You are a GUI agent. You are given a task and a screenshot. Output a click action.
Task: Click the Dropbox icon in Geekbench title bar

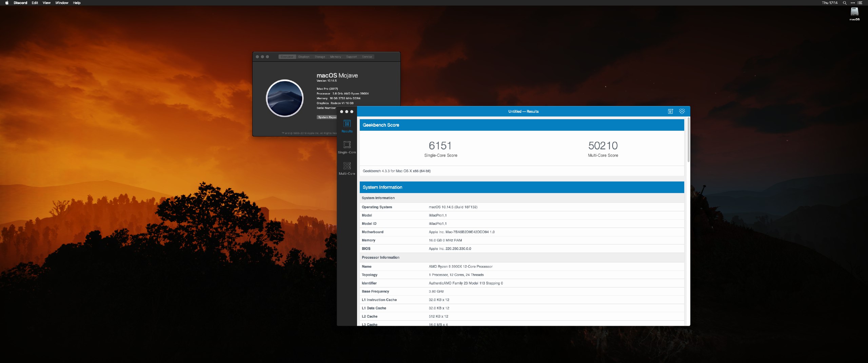[682, 111]
